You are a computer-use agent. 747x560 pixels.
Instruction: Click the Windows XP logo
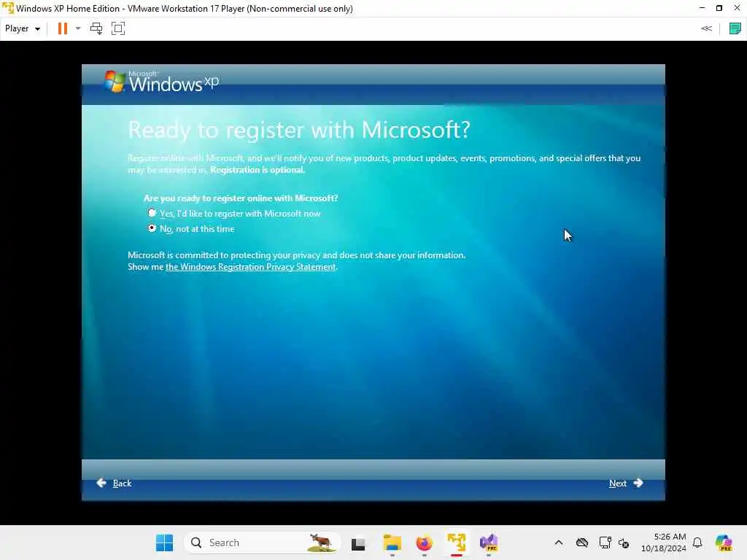tap(161, 82)
